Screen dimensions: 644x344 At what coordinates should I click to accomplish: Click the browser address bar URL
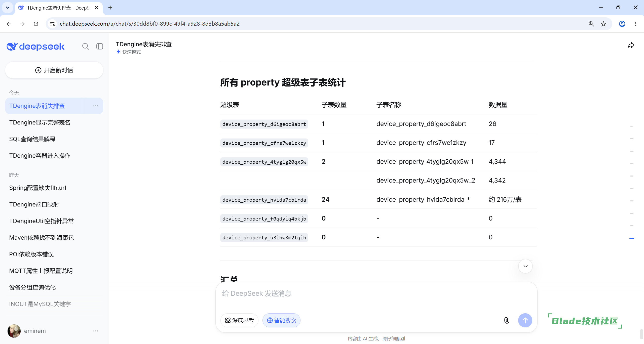click(149, 24)
